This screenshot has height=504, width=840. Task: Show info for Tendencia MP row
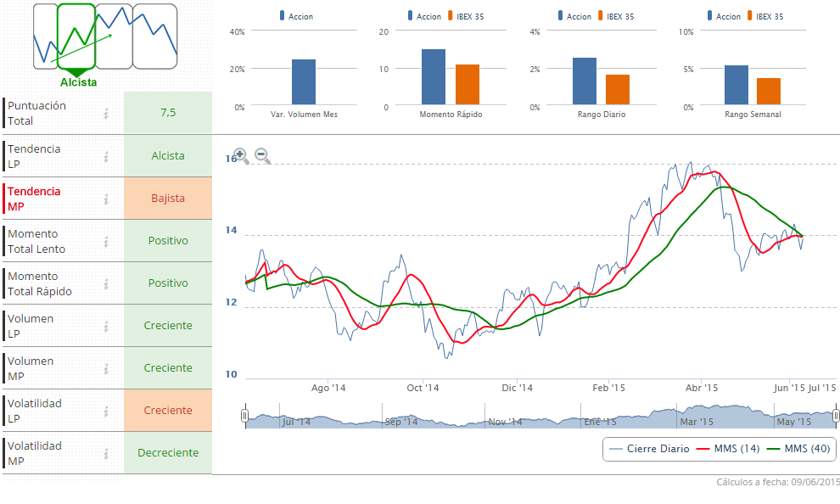[106, 199]
